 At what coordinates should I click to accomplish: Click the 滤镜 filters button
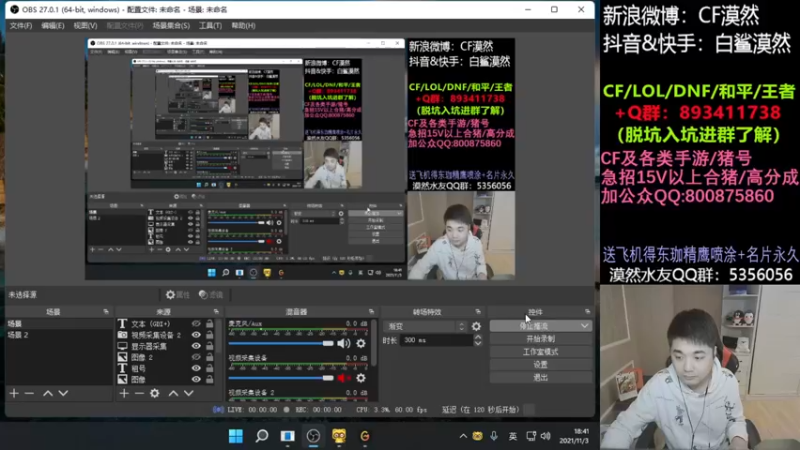(x=211, y=294)
